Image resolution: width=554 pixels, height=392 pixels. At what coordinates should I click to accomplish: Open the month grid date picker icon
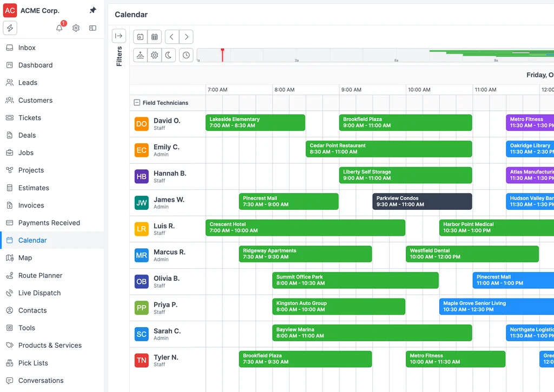[154, 37]
